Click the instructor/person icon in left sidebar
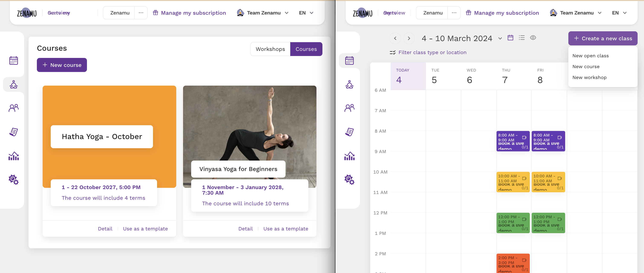The width and height of the screenshot is (644, 273). (x=14, y=84)
